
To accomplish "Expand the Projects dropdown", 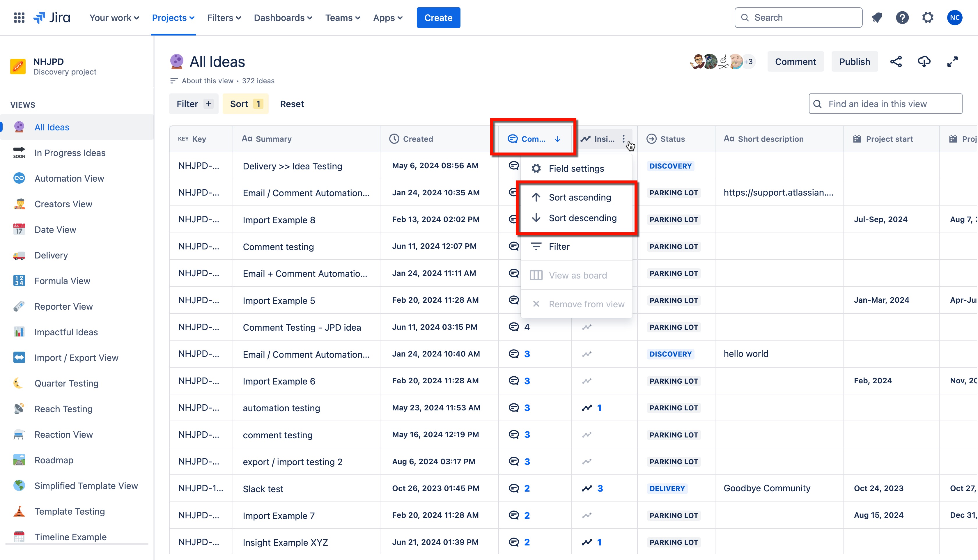I will [x=173, y=18].
